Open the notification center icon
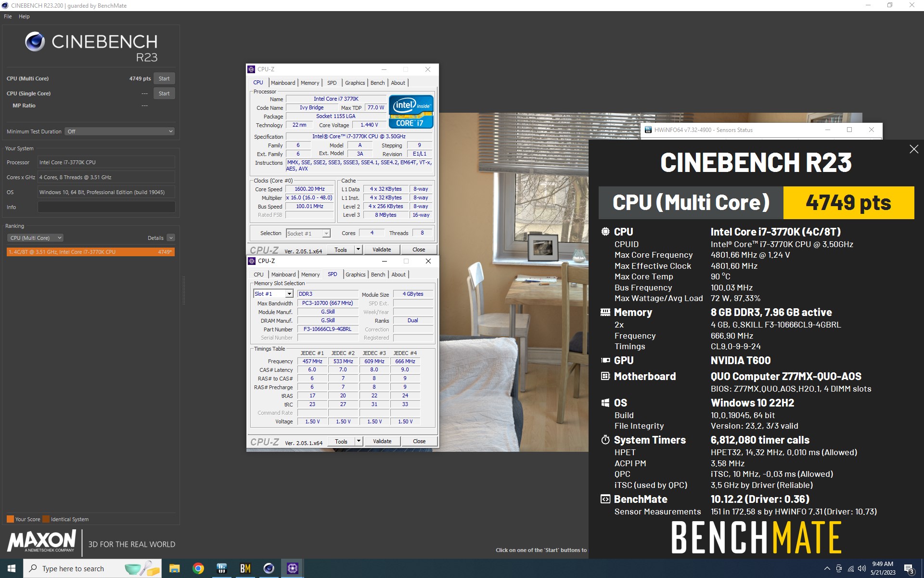 pyautogui.click(x=909, y=569)
